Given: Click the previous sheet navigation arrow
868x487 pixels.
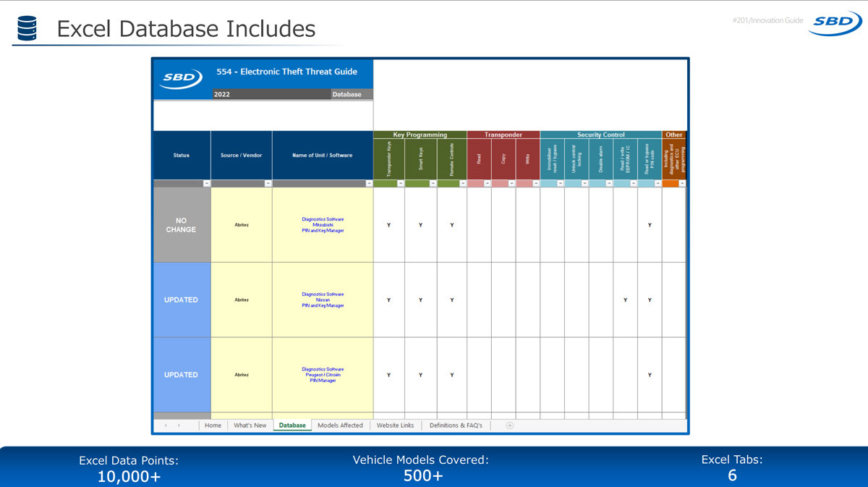Looking at the screenshot, I should coord(165,425).
